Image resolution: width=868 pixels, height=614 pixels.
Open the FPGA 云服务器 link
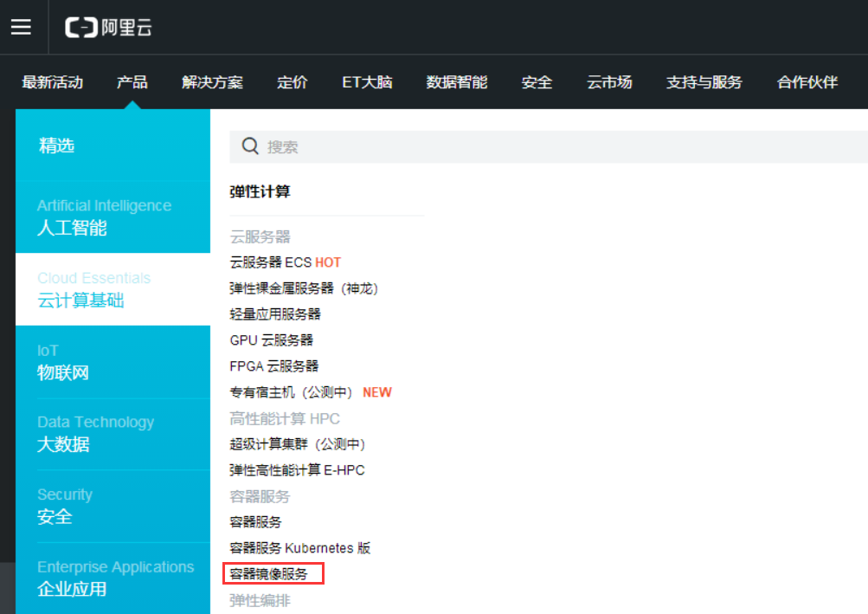coord(274,366)
